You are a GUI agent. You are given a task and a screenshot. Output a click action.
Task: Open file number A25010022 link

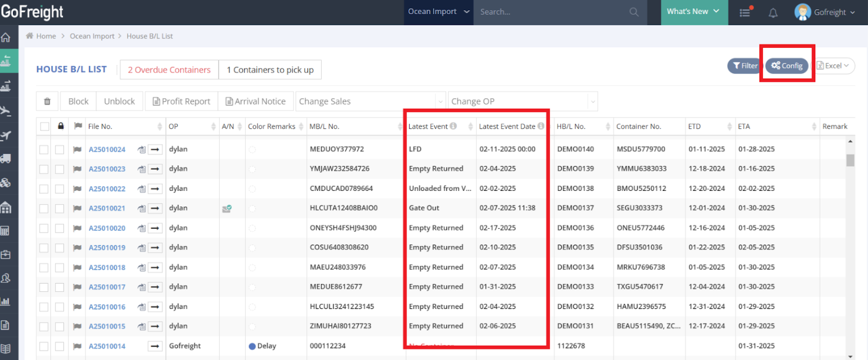[x=107, y=189]
